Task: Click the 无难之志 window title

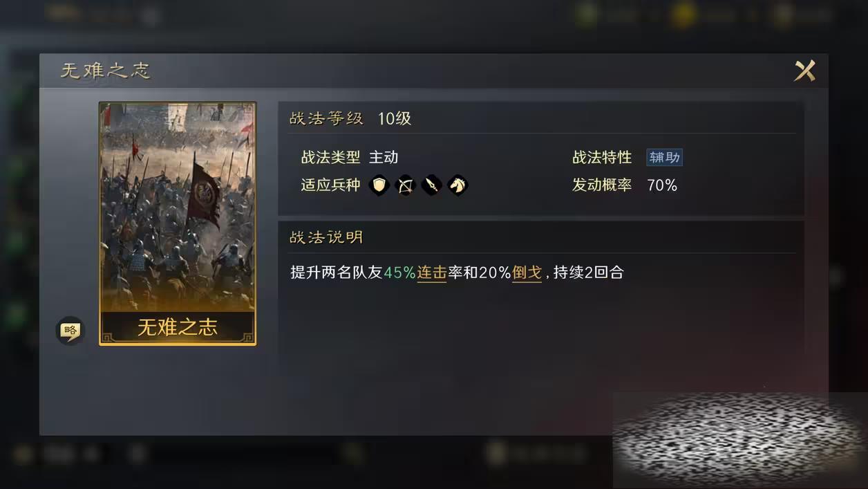Action: point(105,71)
